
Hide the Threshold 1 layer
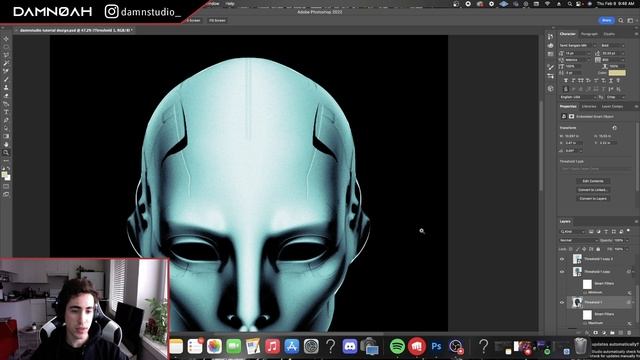(562, 302)
